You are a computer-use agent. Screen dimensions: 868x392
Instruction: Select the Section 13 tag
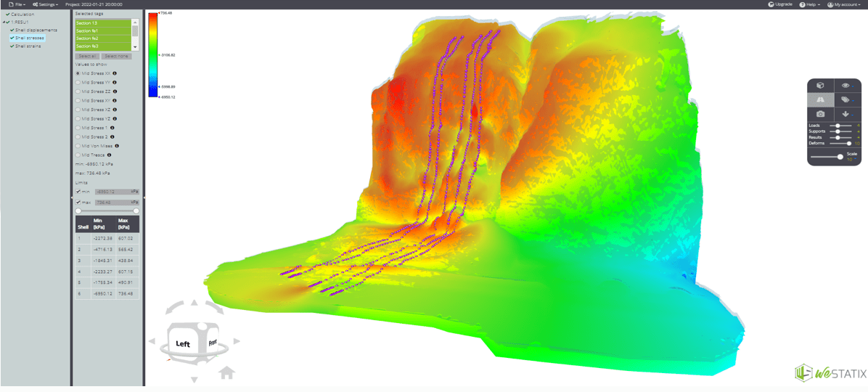pos(104,23)
